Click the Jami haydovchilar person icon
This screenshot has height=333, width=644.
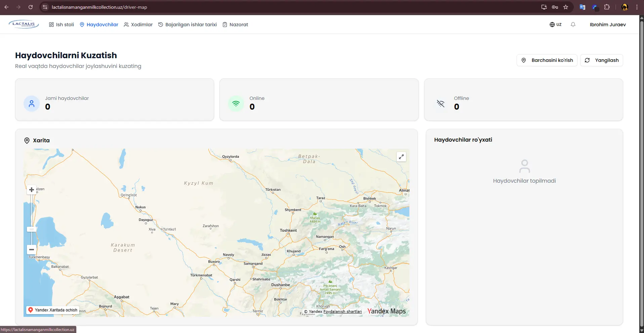pos(32,103)
